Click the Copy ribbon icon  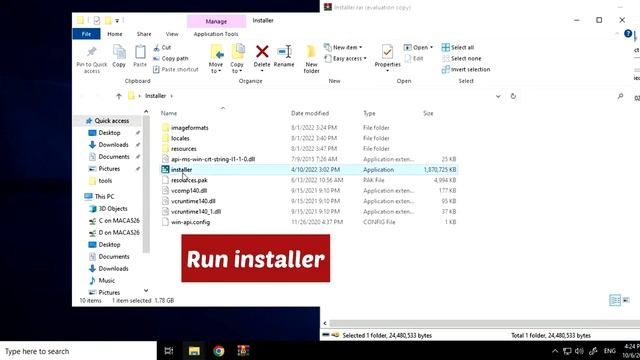point(119,52)
